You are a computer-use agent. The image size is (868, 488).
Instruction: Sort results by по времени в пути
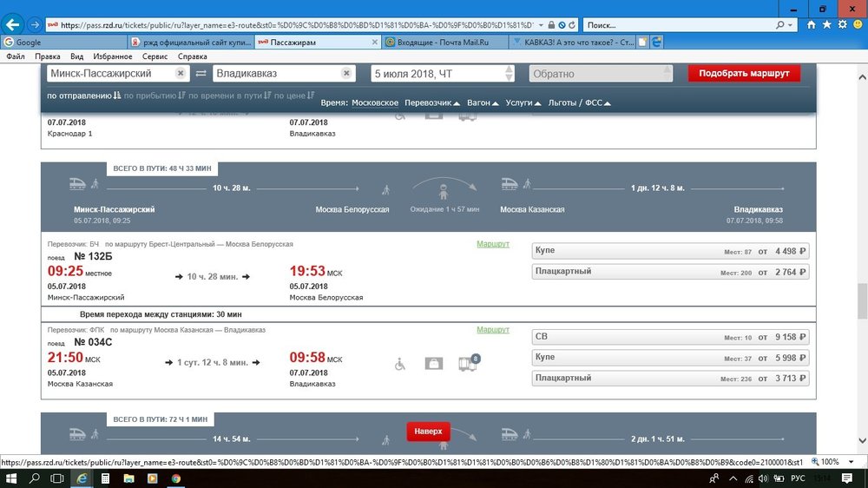coord(226,96)
